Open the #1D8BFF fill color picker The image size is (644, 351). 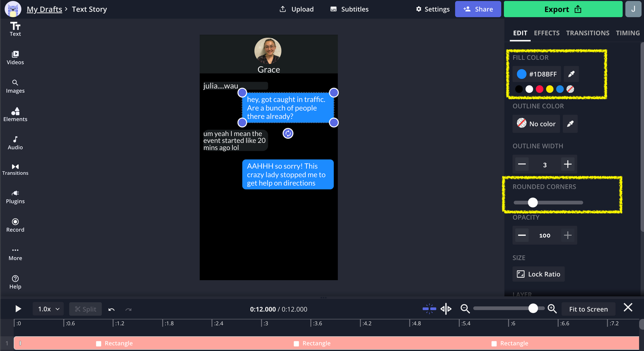[x=537, y=74]
